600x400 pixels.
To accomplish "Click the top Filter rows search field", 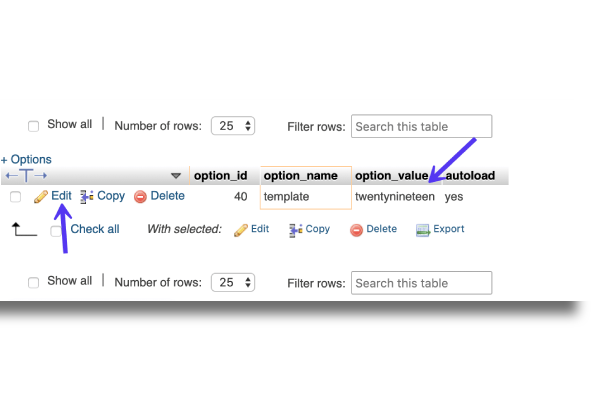I will [x=422, y=126].
